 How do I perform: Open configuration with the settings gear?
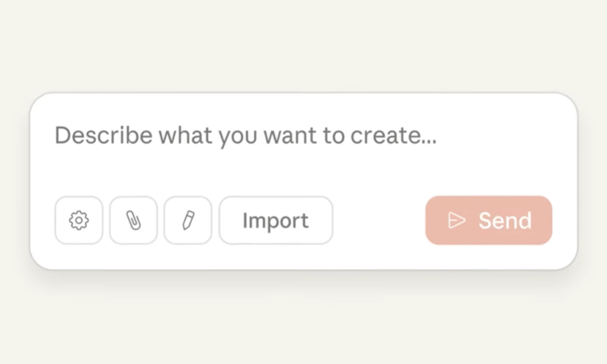click(x=79, y=220)
